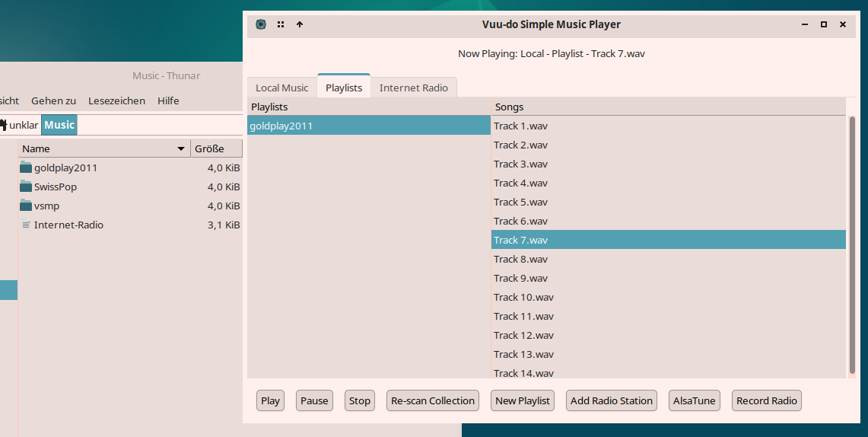Open the Hilfe menu in Thunar
This screenshot has height=437, width=868.
coord(168,100)
